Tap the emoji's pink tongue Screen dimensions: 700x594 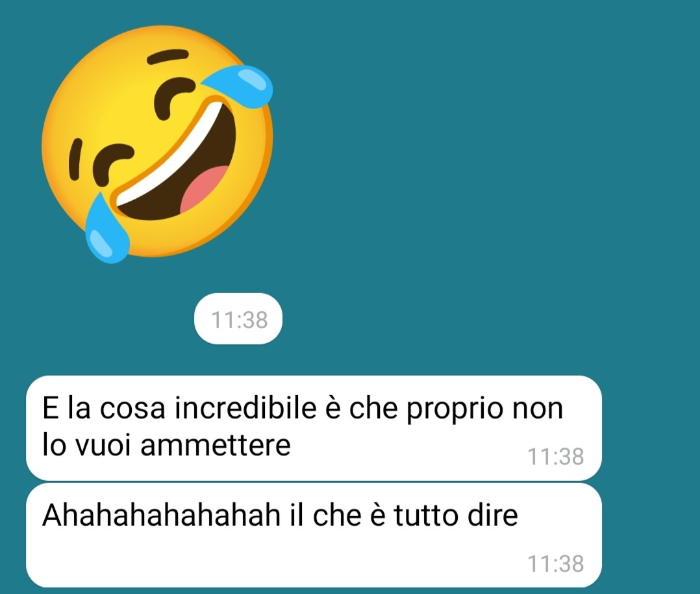tap(203, 188)
